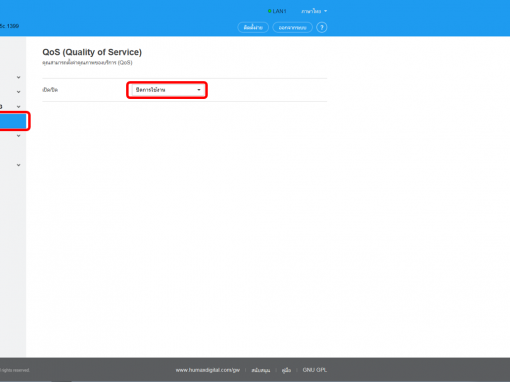
Task: Click the green LAN1 status indicator
Action: [277, 11]
